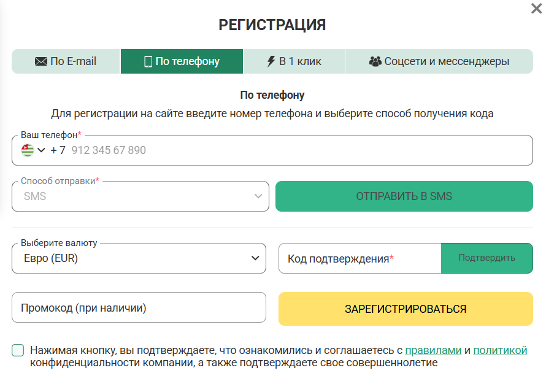Click the ОТПРАВИТЬ В SMS button
The image size is (546, 392).
click(404, 196)
